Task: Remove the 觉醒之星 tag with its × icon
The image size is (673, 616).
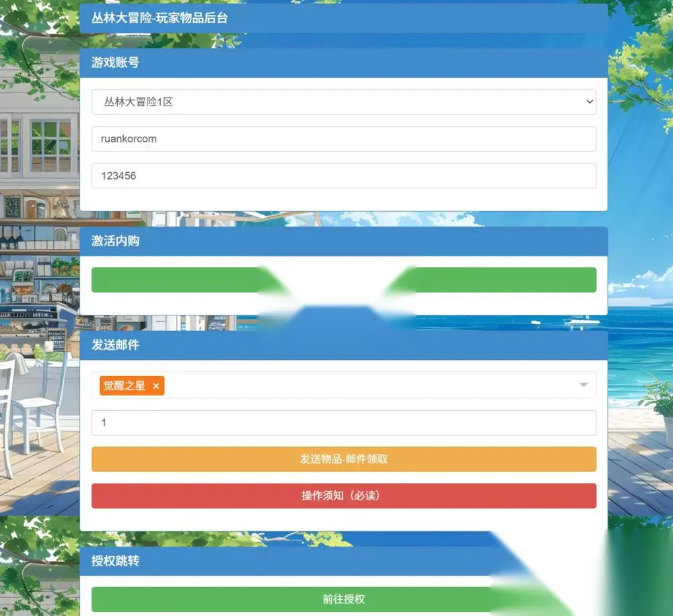Action: point(156,385)
